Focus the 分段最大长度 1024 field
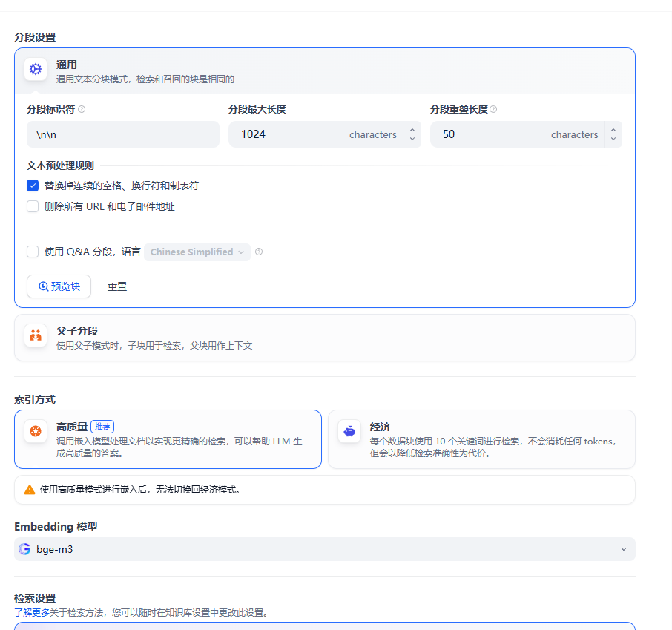This screenshot has height=630, width=672. tap(315, 134)
